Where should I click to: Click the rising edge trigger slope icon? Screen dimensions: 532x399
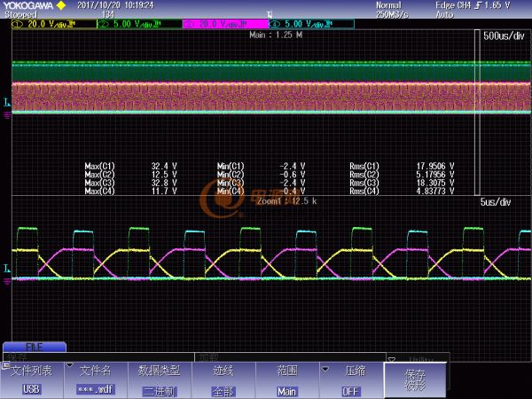click(478, 5)
